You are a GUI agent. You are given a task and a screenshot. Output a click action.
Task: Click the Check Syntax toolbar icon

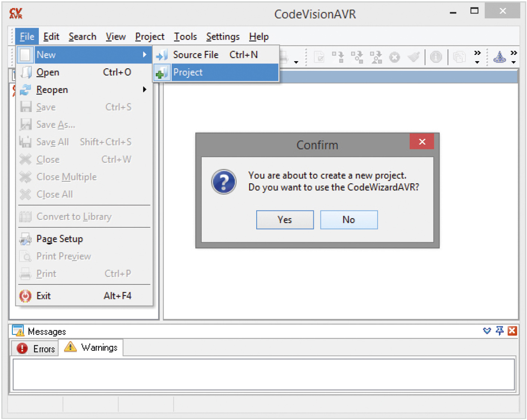(x=319, y=57)
